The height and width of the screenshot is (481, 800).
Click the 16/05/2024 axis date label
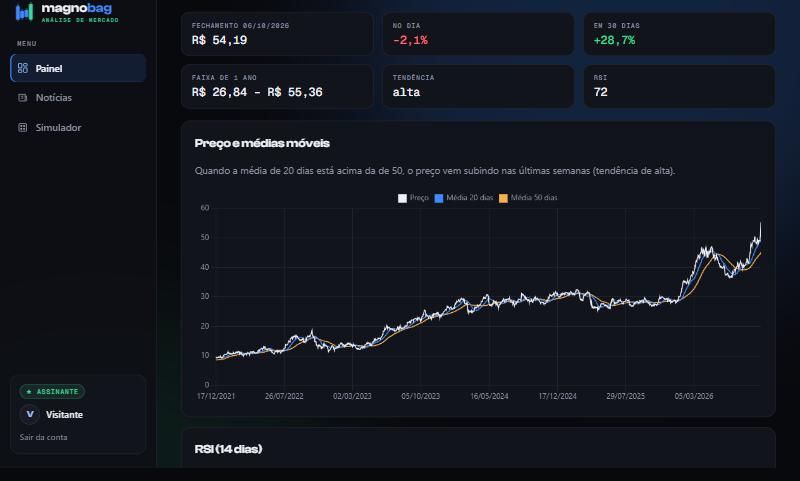coord(489,396)
